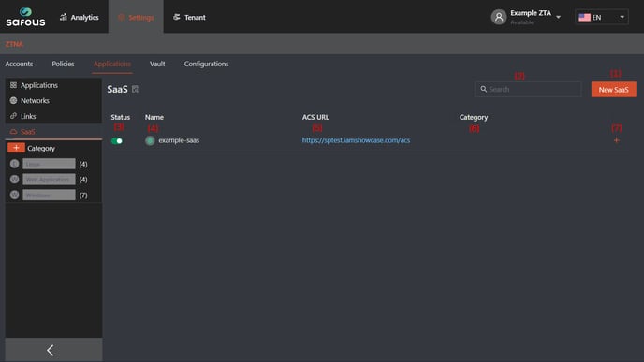Click the ZTNA breadcrumb label
This screenshot has width=644, height=362.
pyautogui.click(x=14, y=44)
